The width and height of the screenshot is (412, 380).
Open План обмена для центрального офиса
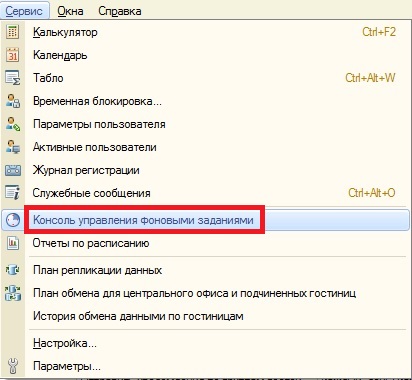[206, 293]
